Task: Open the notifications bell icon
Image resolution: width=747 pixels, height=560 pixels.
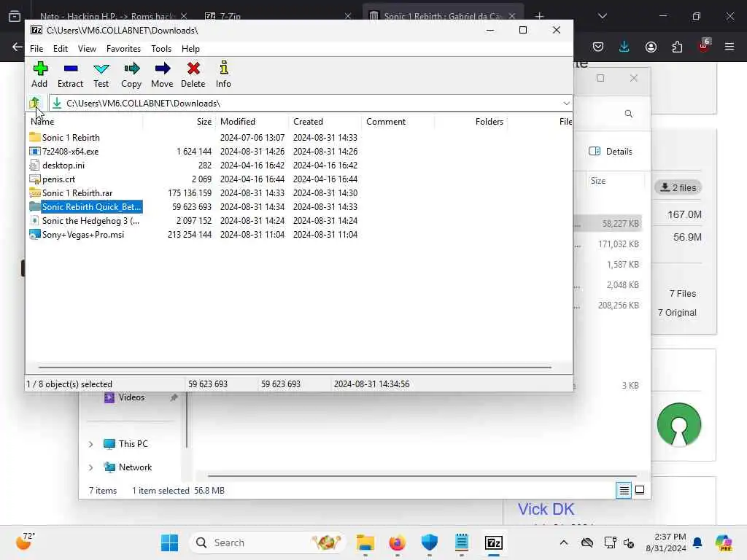Action: tap(697, 542)
